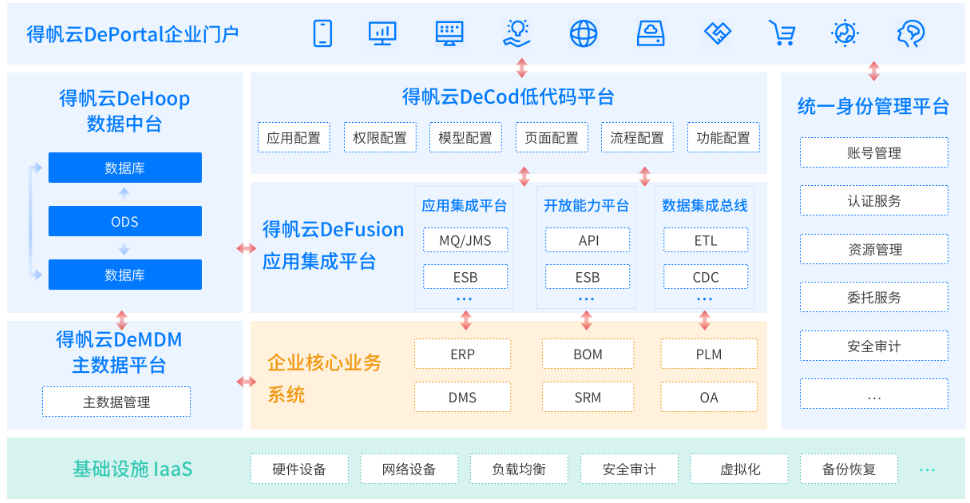Viewport: 970px width, 503px height.
Task: Click the 虚拟化 box
Action: (739, 469)
